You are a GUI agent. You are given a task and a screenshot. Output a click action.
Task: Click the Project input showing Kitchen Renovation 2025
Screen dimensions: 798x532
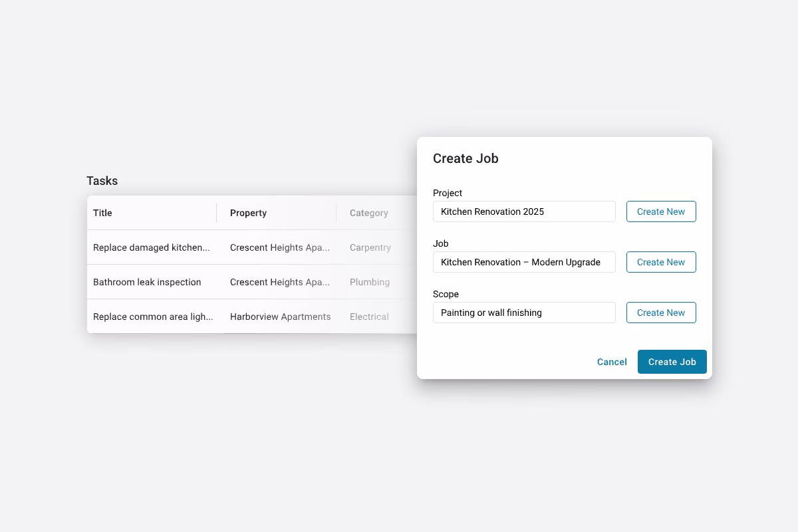point(524,211)
